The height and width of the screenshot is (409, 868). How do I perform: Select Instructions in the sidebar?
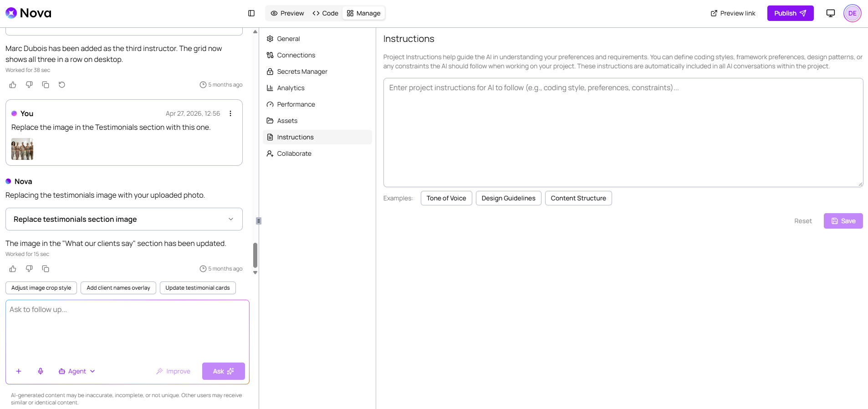tap(317, 137)
